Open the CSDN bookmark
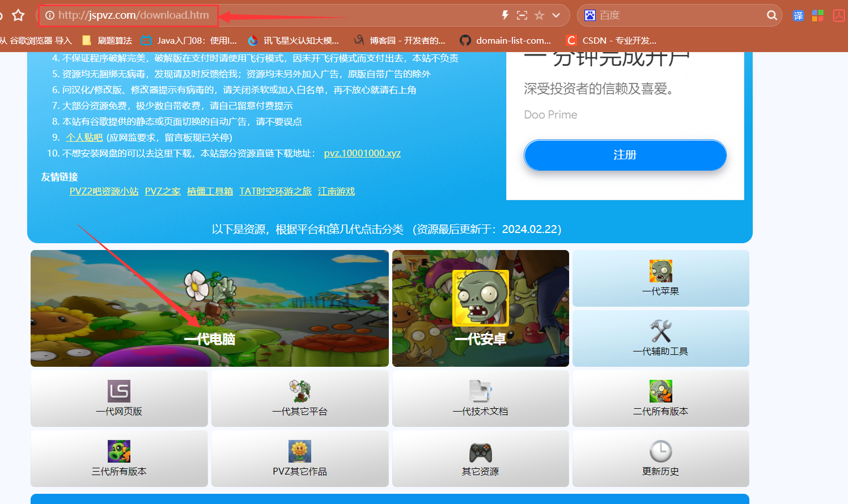This screenshot has width=848, height=504. click(x=611, y=40)
